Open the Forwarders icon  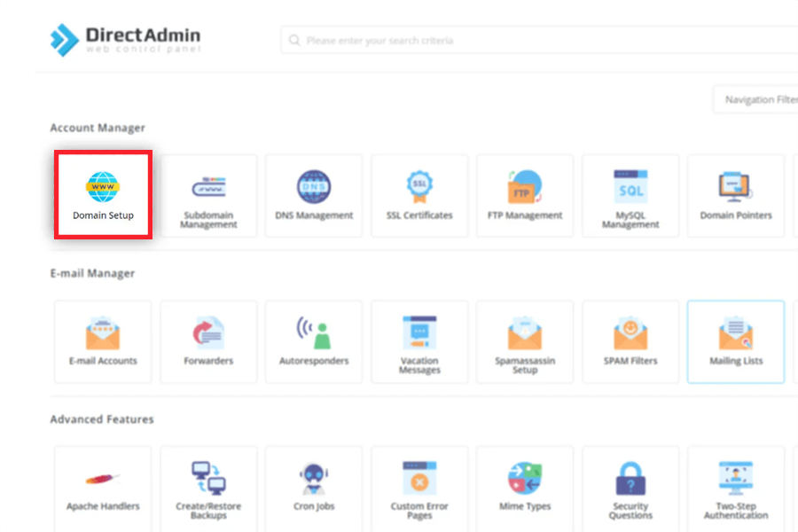coord(208,341)
